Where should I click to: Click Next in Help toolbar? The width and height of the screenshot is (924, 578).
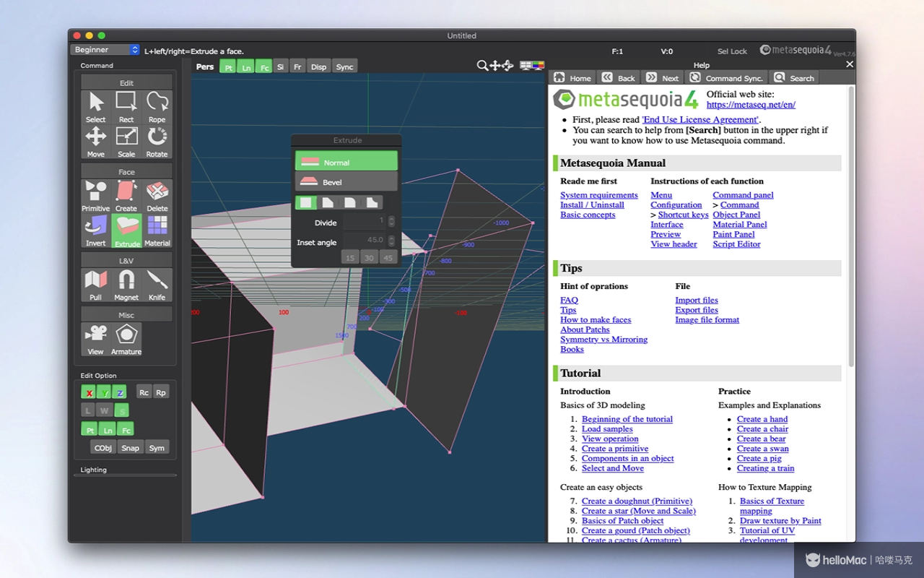pos(663,78)
